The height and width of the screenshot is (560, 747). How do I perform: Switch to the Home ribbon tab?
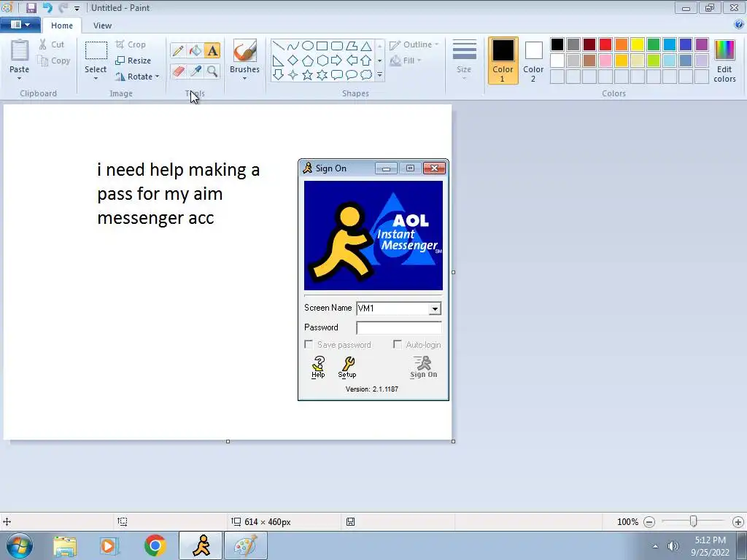(62, 26)
